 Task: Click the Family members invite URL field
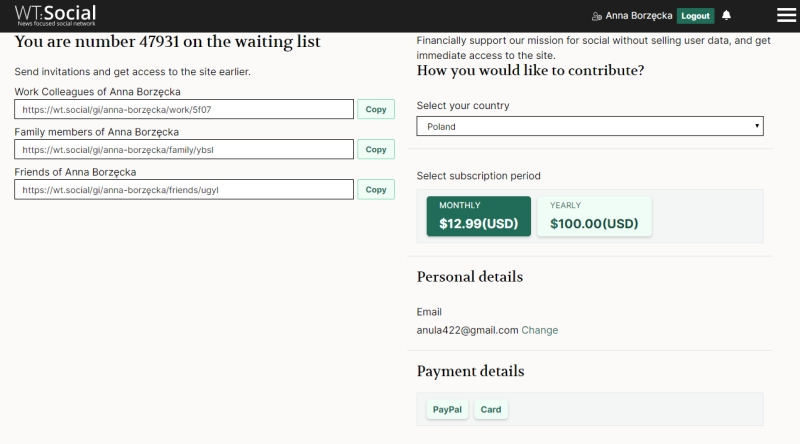(x=184, y=149)
